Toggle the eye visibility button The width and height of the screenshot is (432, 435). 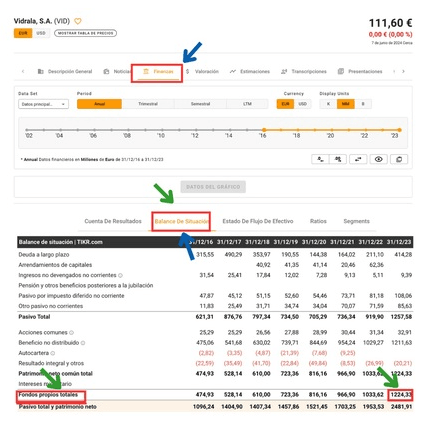coord(378,159)
